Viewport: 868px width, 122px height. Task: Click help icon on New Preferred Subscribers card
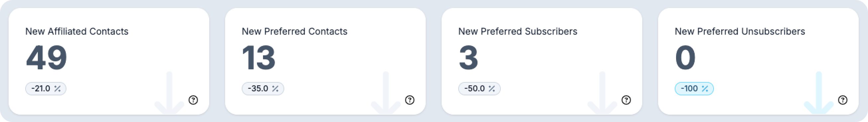[626, 100]
